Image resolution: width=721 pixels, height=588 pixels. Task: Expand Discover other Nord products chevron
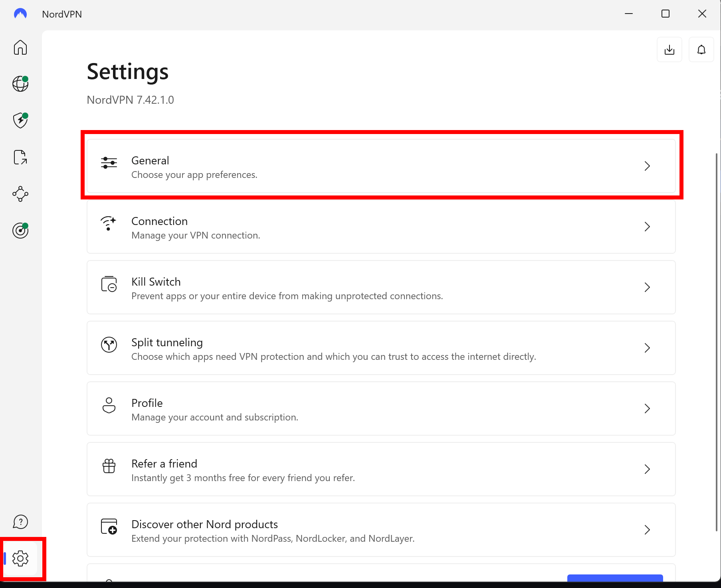(647, 530)
